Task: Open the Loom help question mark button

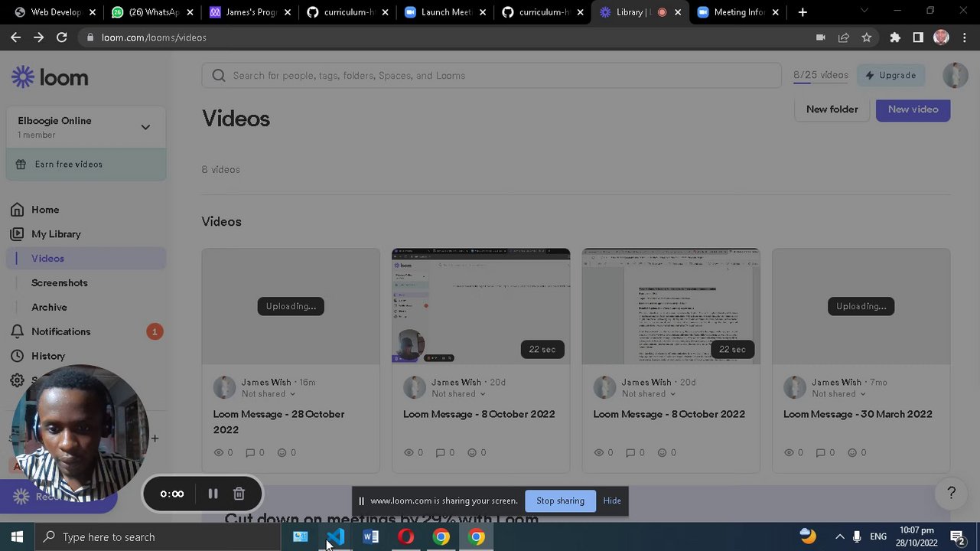Action: (951, 493)
